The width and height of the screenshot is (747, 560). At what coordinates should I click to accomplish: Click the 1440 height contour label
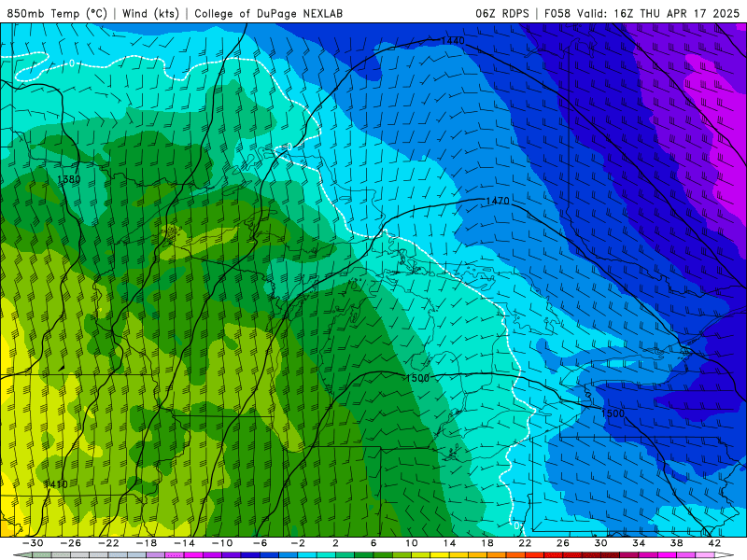click(453, 41)
